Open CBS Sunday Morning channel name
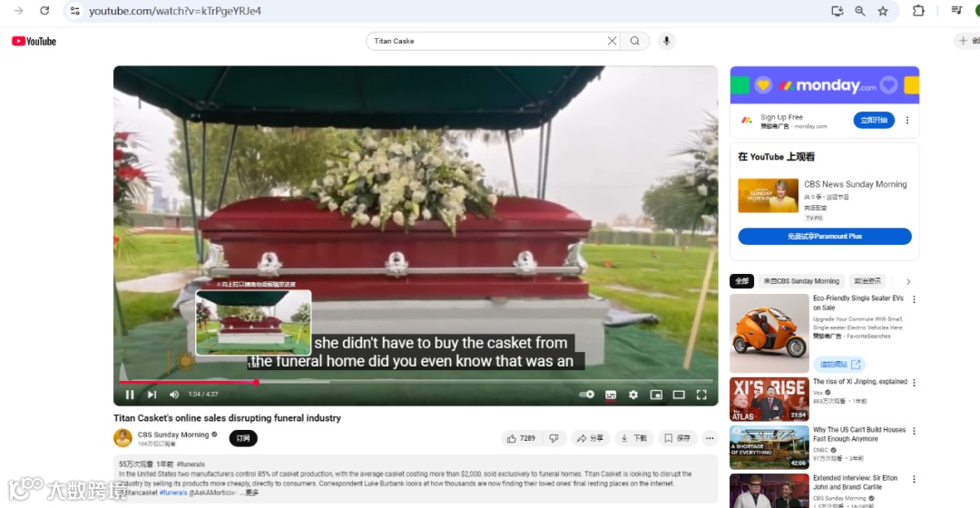Image resolution: width=980 pixels, height=508 pixels. click(x=173, y=435)
